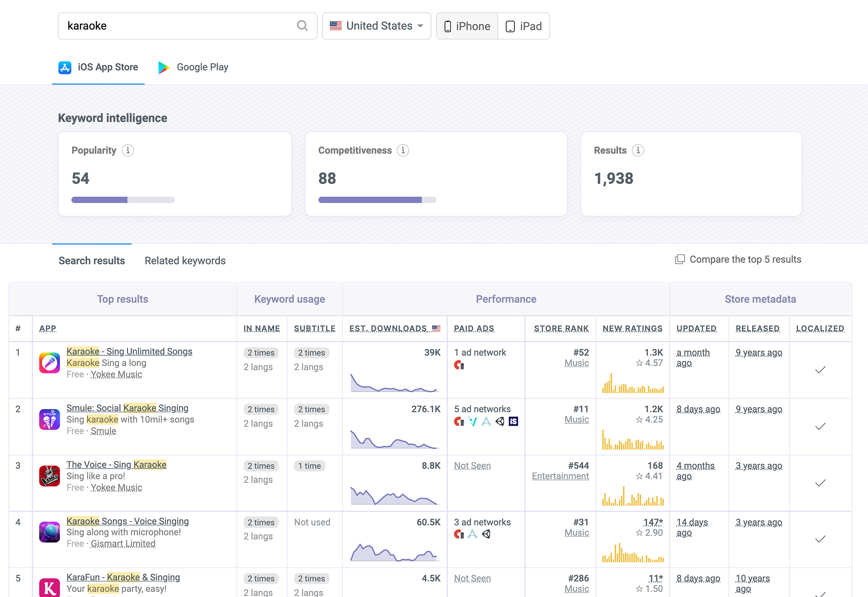Click the downloads chart for Karaoke Songs
868x597 pixels.
[395, 552]
